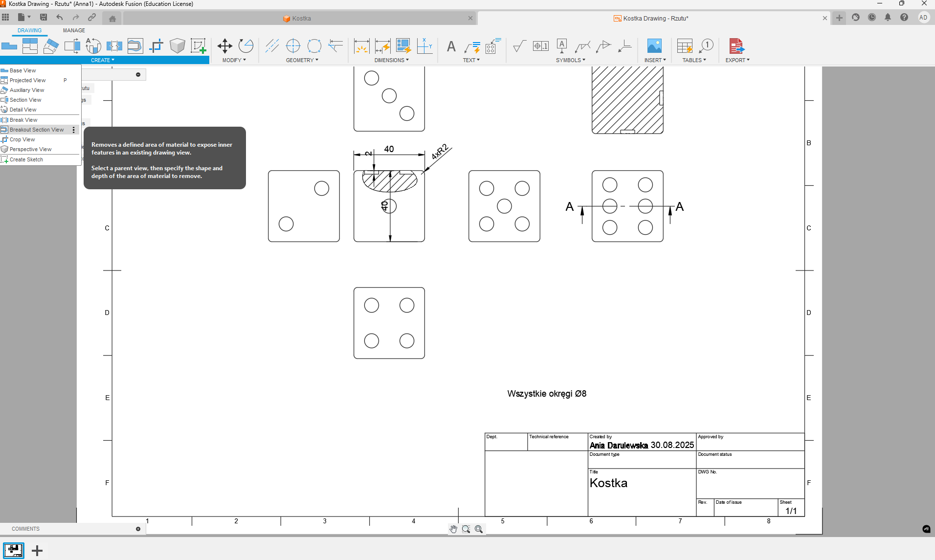Image resolution: width=935 pixels, height=560 pixels.
Task: Switch to the Kostka document tab
Action: [301, 19]
